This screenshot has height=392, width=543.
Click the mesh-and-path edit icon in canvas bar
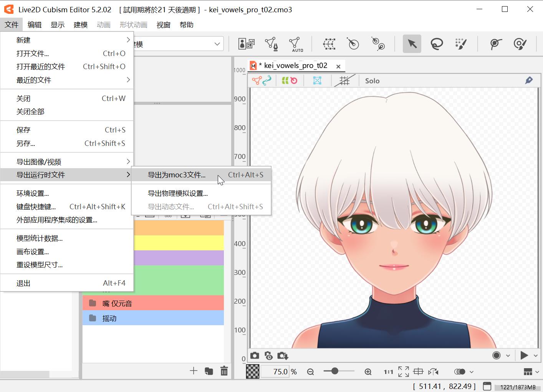(x=262, y=81)
